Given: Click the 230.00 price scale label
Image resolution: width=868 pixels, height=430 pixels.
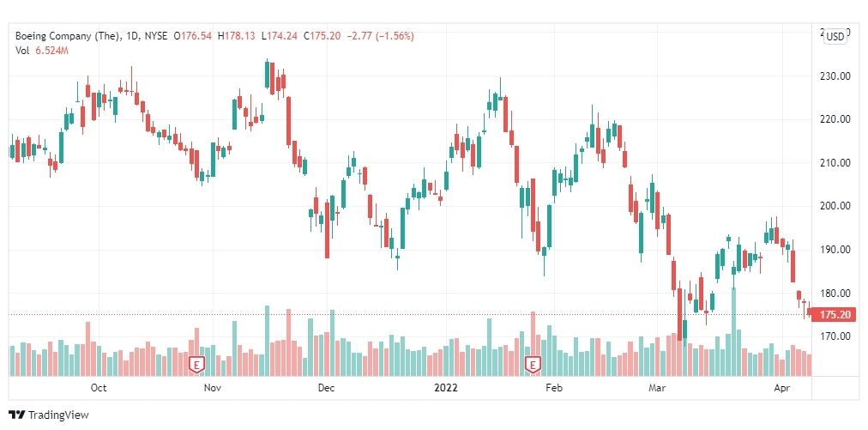Looking at the screenshot, I should (835, 76).
